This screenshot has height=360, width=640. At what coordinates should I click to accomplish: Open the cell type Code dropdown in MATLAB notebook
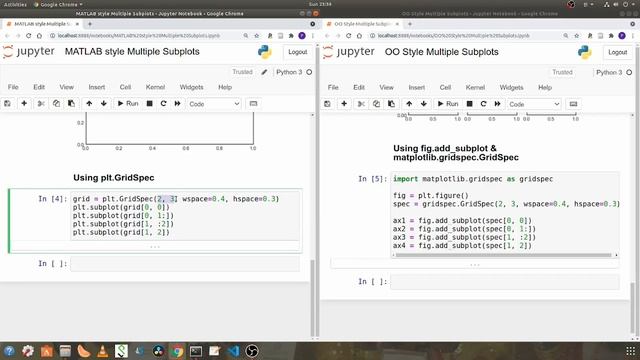pos(214,104)
